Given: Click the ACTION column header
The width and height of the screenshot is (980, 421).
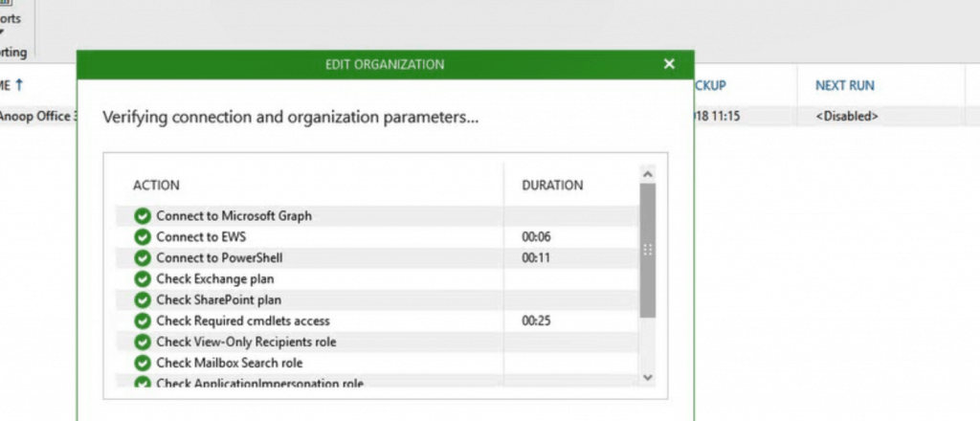Looking at the screenshot, I should point(156,186).
